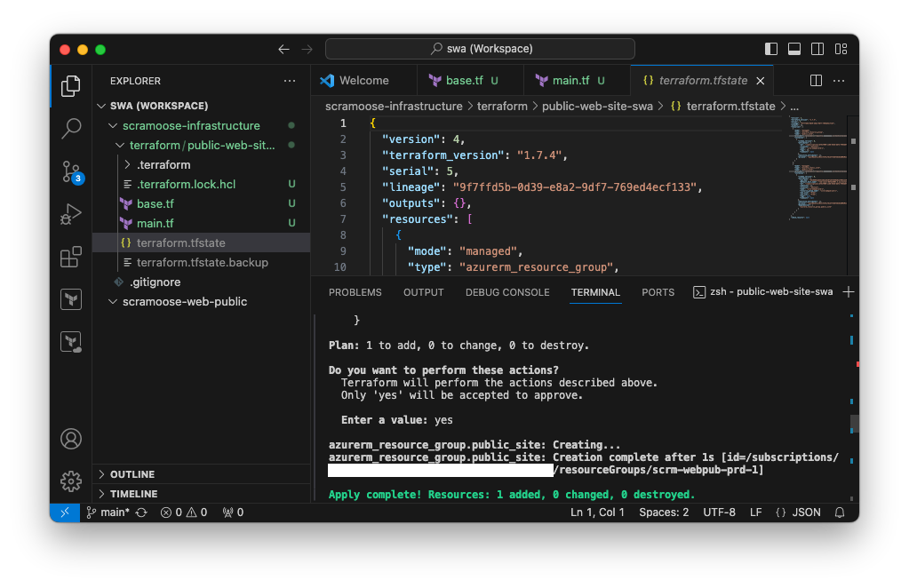This screenshot has height=588, width=909.
Task: Click LF end of line setting
Action: pos(755,513)
